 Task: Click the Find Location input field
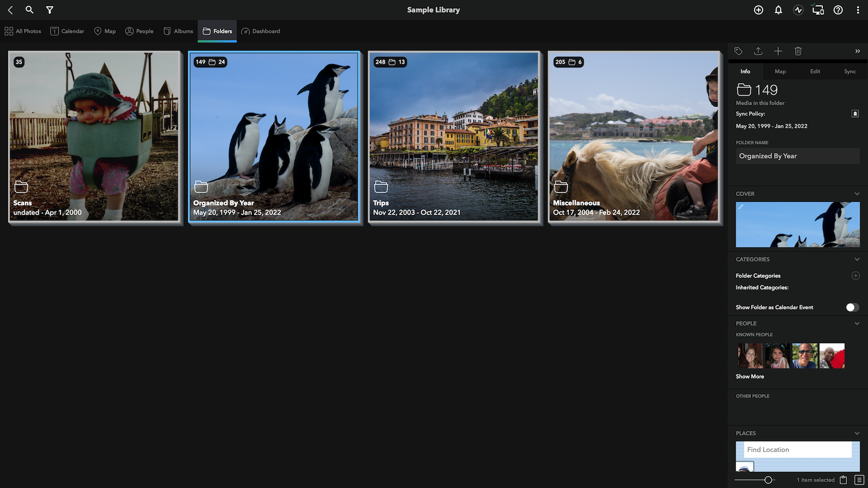click(798, 449)
